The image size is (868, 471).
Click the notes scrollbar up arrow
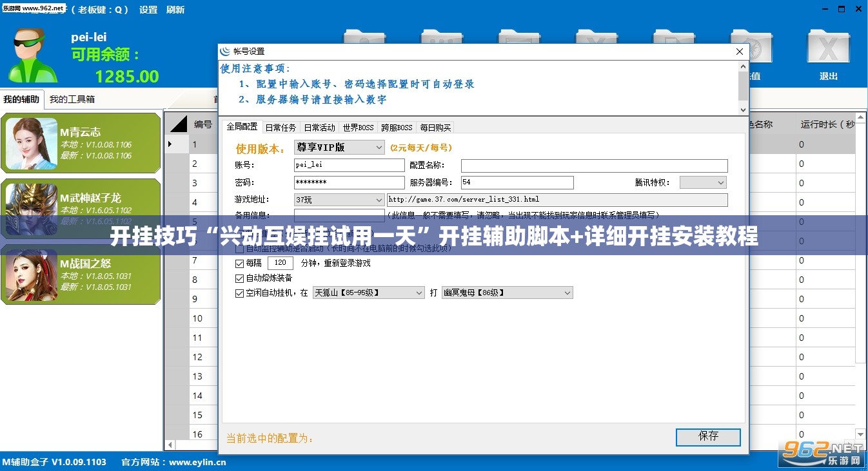743,67
